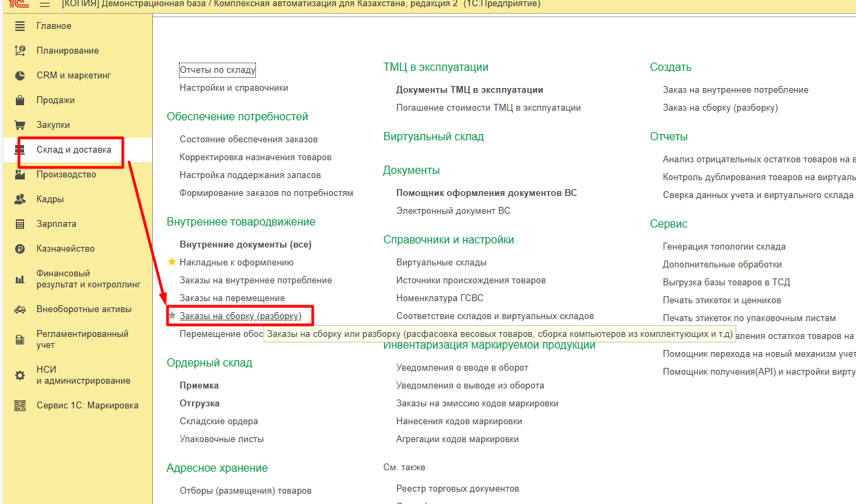
Task: Click the НСИ и администрирование gear icon
Action: [x=20, y=375]
